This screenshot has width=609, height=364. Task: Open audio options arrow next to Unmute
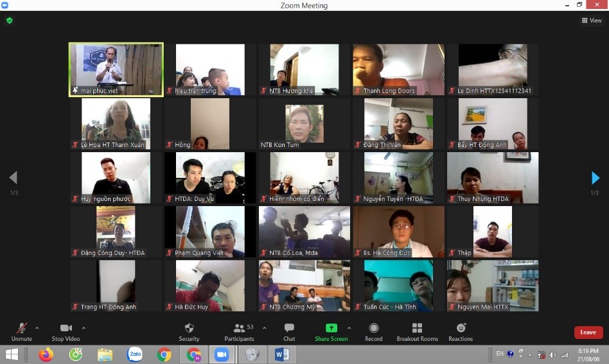[x=37, y=328]
